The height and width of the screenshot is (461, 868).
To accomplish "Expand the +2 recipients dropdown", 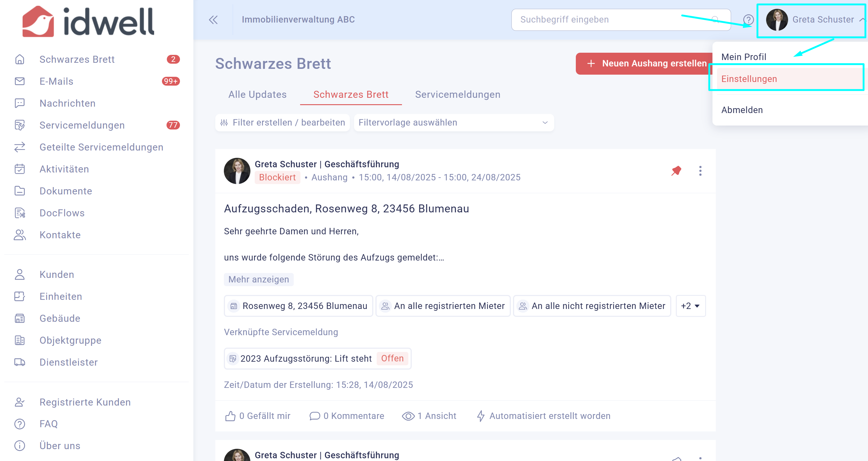I will [x=690, y=306].
